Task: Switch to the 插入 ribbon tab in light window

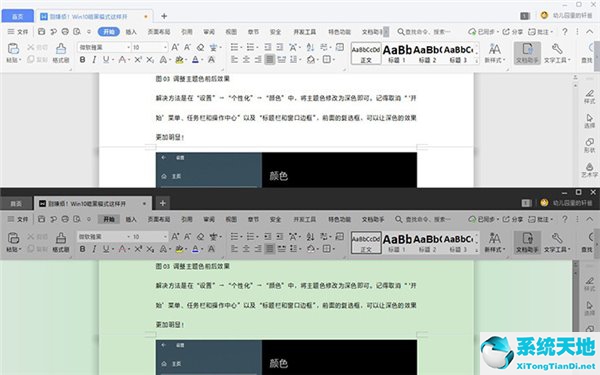Action: coord(131,32)
